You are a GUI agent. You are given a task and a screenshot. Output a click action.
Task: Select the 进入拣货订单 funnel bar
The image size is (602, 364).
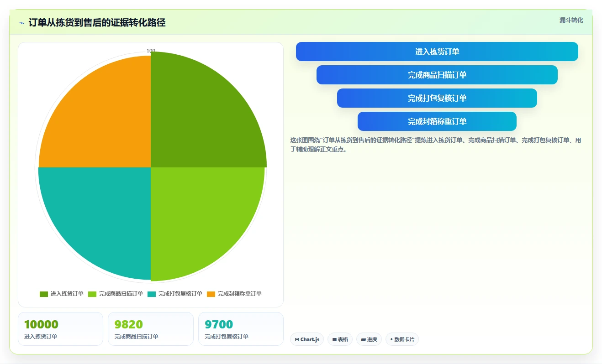(437, 52)
